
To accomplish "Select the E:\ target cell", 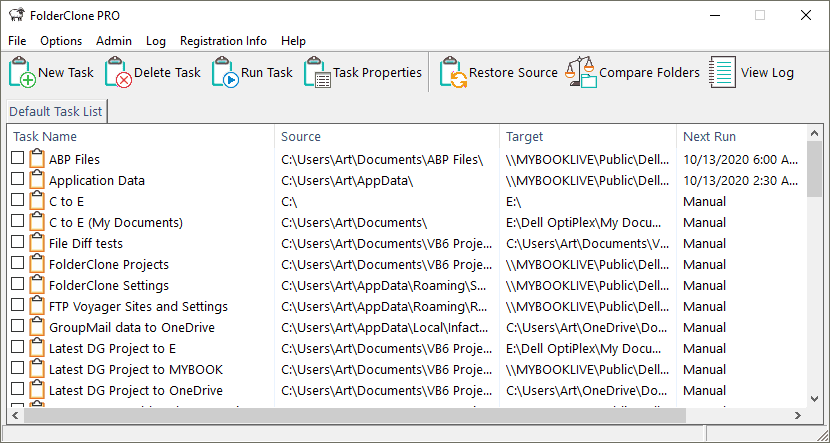I will pyautogui.click(x=514, y=202).
